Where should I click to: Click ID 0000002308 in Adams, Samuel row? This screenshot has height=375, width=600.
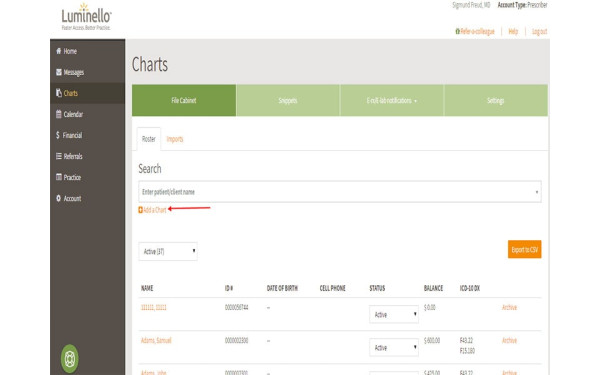(236, 340)
